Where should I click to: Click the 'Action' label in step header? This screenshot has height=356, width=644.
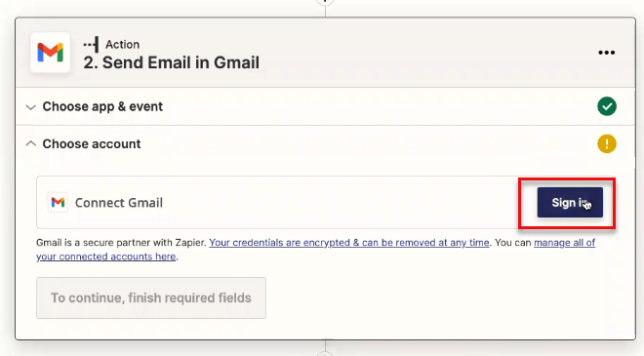(x=122, y=44)
